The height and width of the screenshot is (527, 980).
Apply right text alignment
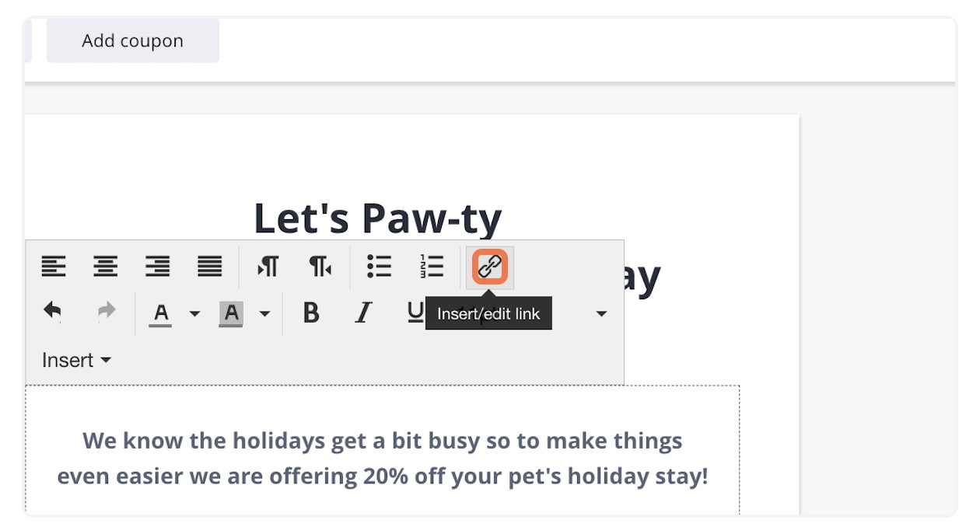pos(158,267)
